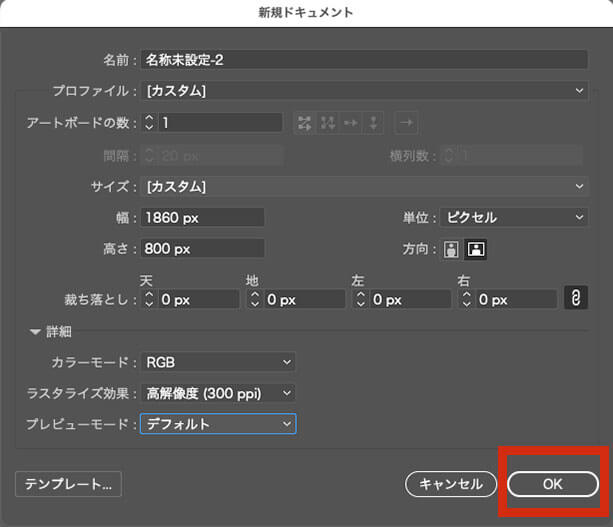Click the OK button
The height and width of the screenshot is (527, 613).
coord(553,483)
